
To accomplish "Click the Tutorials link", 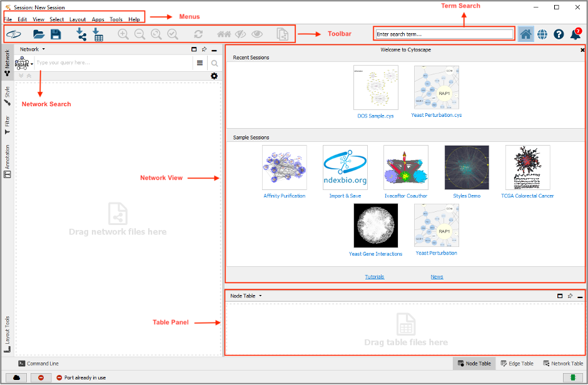I will pos(375,277).
